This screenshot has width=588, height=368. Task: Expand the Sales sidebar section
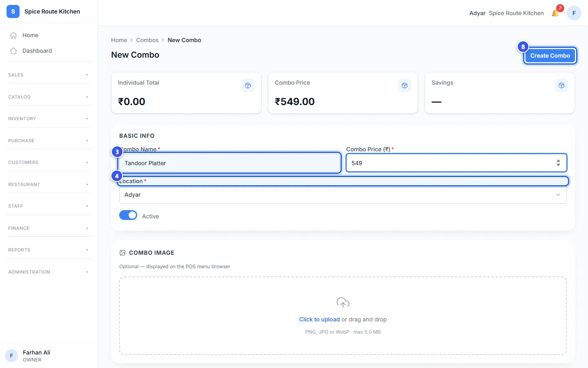[49, 75]
